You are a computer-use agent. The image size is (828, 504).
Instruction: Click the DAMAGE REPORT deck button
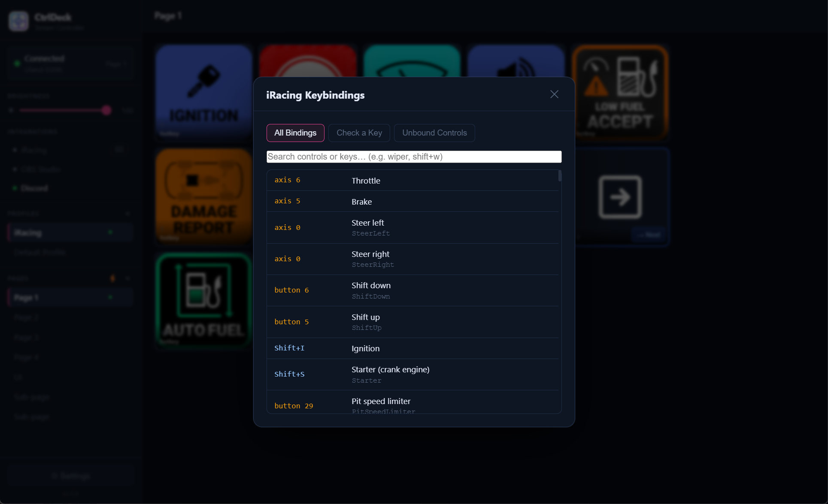click(x=204, y=196)
